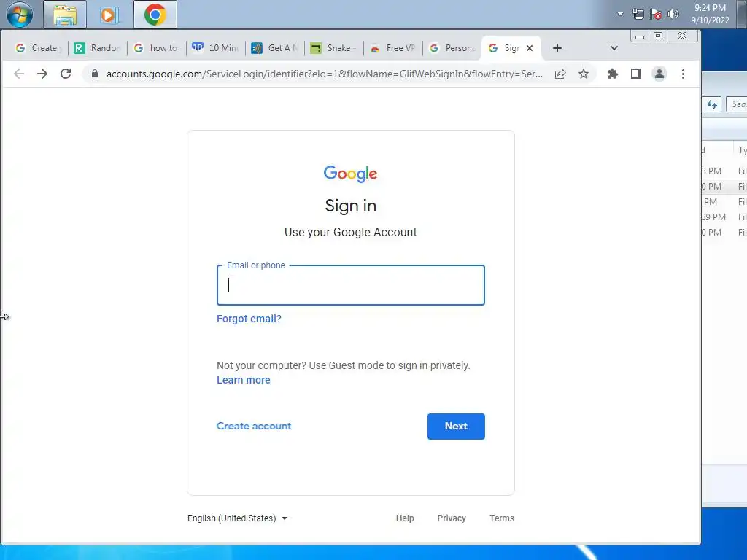Open the Privacy footer link
The width and height of the screenshot is (747, 560).
click(452, 518)
